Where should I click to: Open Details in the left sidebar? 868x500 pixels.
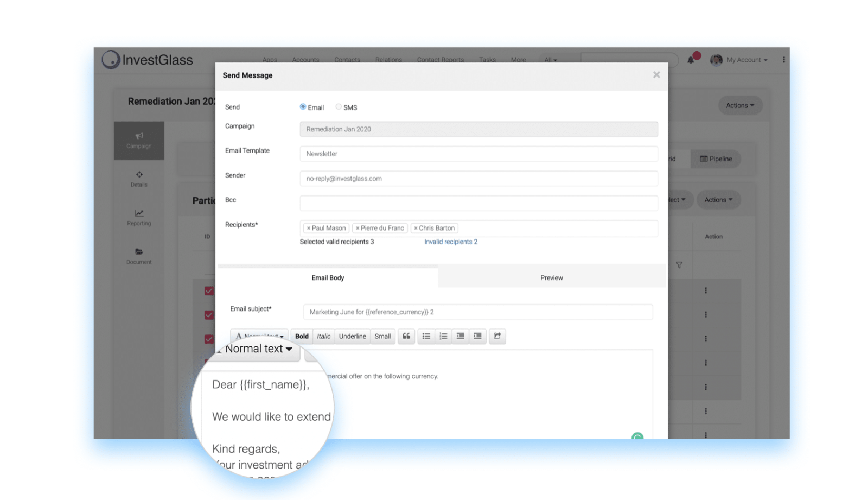point(139,179)
